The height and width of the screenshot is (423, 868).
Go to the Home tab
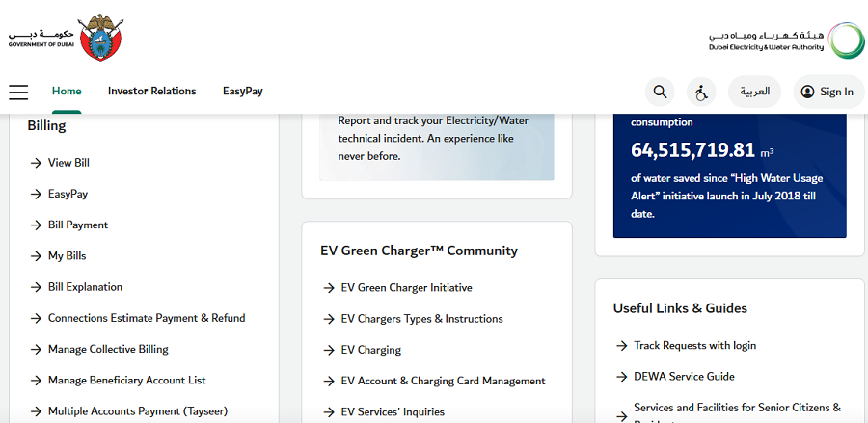67,92
